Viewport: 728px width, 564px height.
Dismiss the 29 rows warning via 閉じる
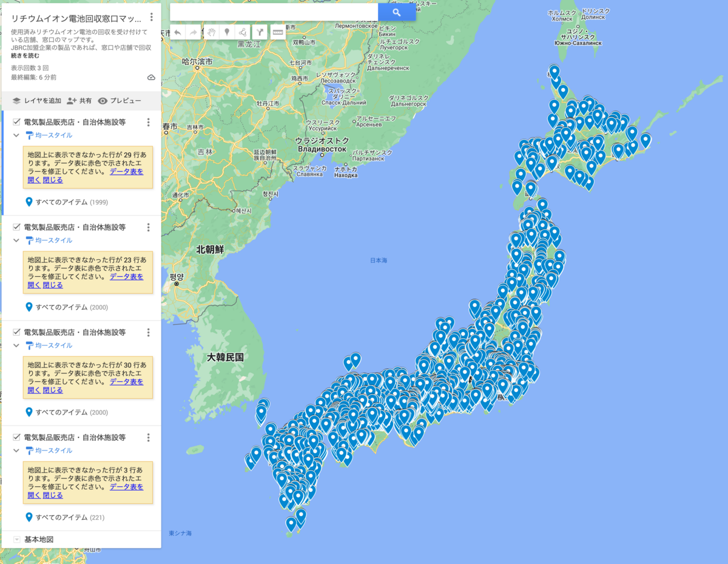tap(53, 180)
